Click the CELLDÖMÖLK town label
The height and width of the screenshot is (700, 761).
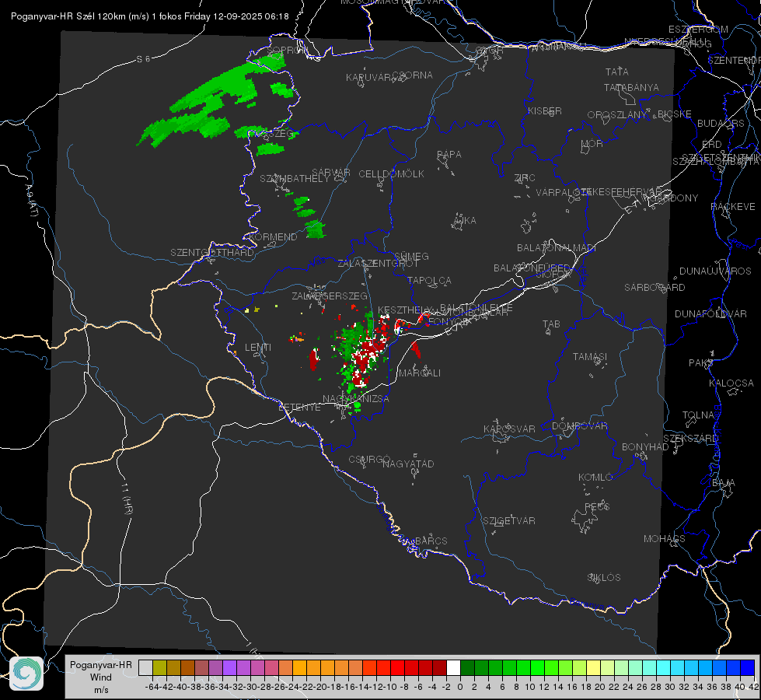point(391,174)
